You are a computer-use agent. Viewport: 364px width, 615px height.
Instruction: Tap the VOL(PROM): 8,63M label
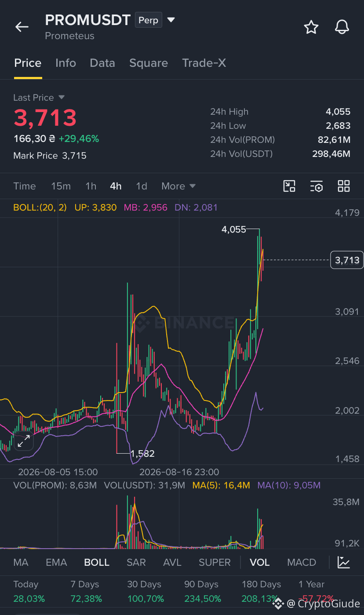click(55, 485)
